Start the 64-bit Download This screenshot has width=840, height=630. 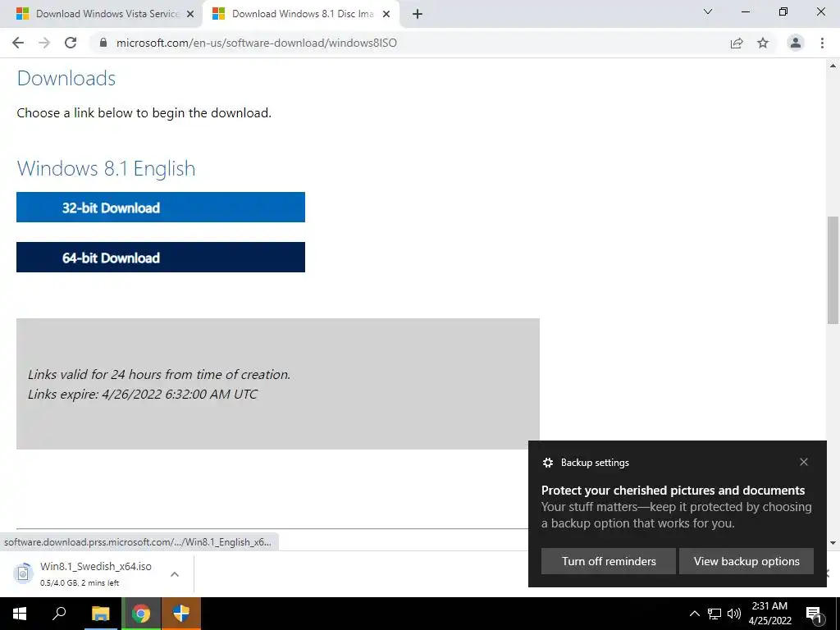point(161,257)
